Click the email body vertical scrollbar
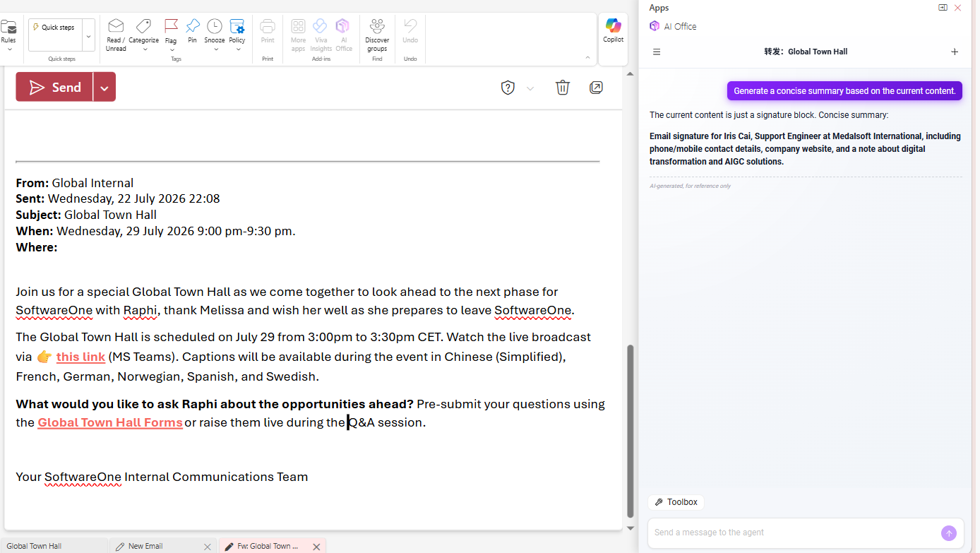The width and height of the screenshot is (980, 553). coord(631,431)
